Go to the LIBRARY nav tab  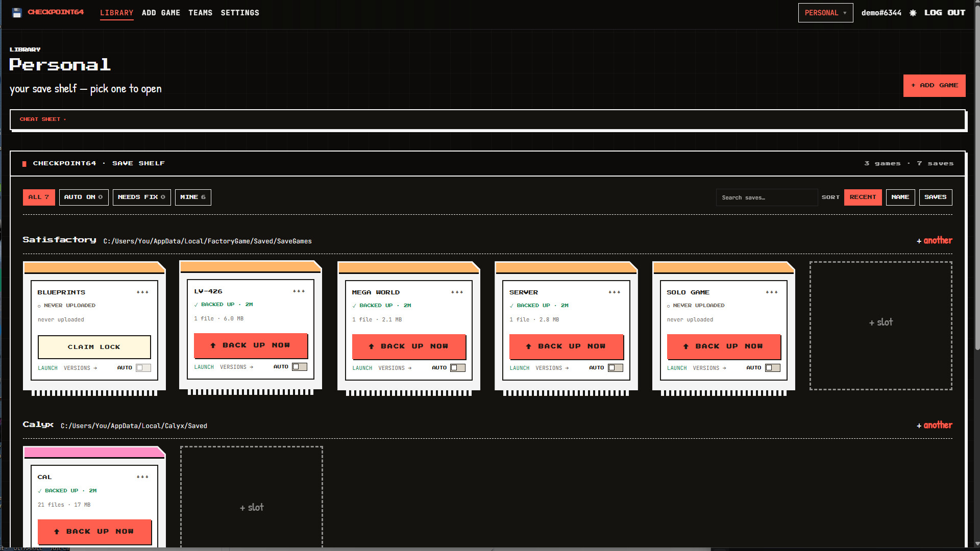pos(116,13)
